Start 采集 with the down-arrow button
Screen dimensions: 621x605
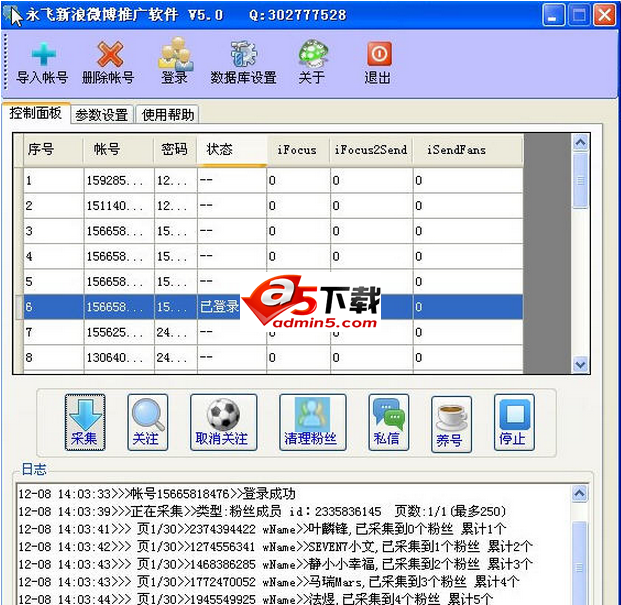point(85,422)
